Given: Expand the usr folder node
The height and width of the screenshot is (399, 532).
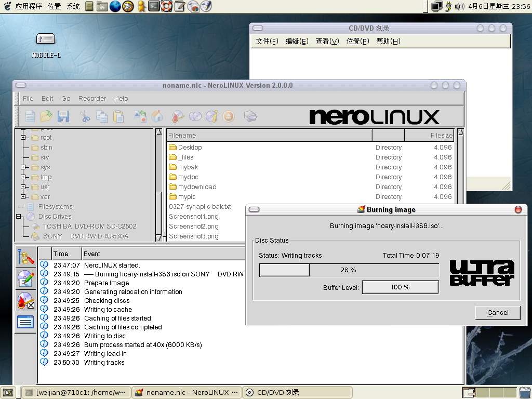Looking at the screenshot, I should 23,187.
